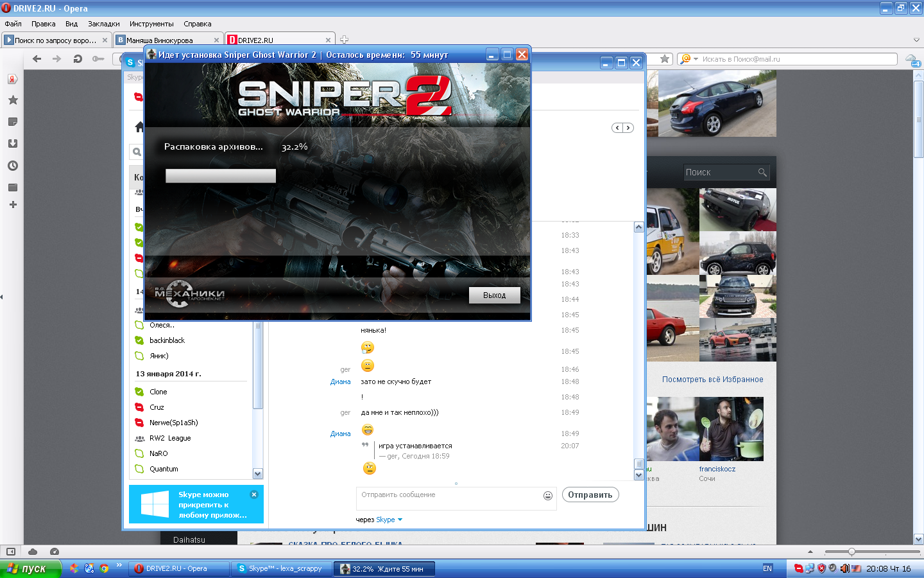Image resolution: width=924 pixels, height=578 pixels.
Task: Launch Google Chrome from quick launch bar
Action: point(104,568)
